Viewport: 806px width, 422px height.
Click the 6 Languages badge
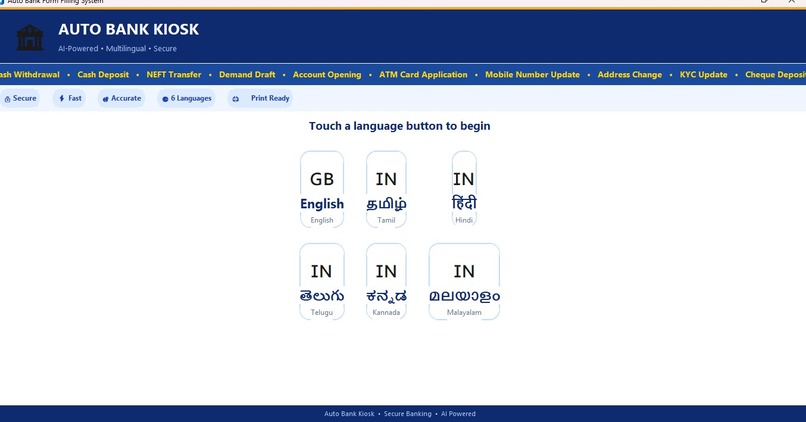pyautogui.click(x=186, y=98)
